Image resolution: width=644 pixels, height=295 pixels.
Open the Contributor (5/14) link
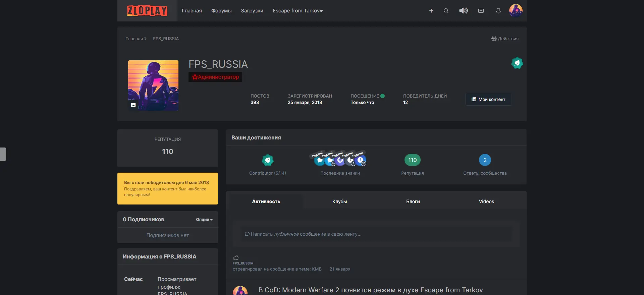[268, 173]
